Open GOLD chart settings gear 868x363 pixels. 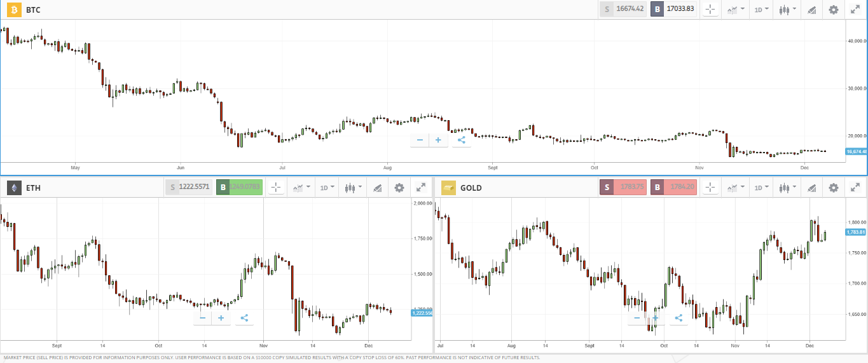coord(834,188)
